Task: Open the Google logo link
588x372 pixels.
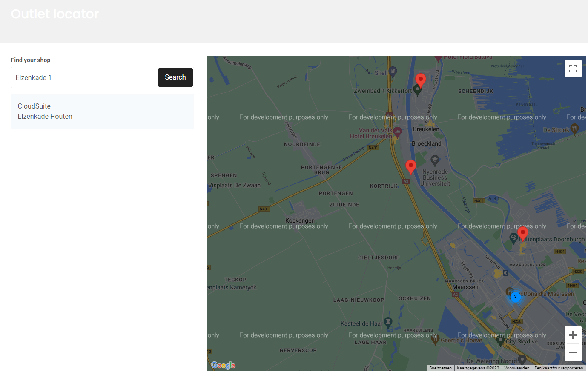Action: [x=223, y=365]
